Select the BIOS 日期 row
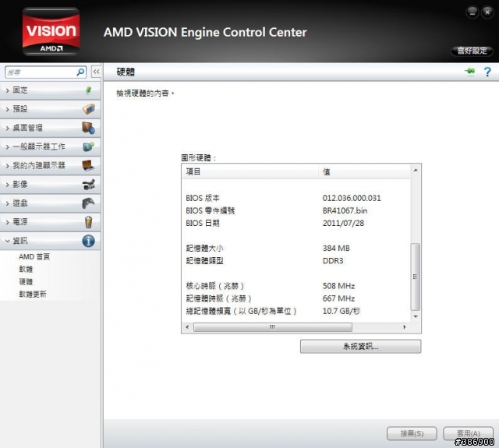The image size is (499, 448). 296,223
